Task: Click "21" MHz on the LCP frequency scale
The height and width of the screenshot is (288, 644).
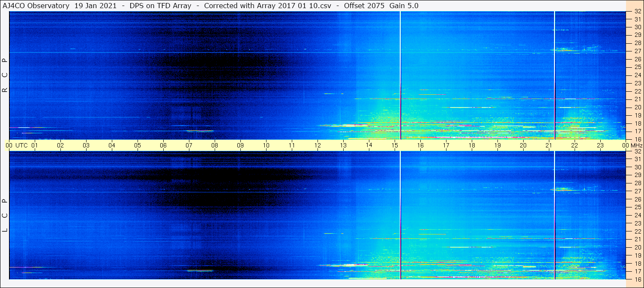Action: [x=638, y=239]
